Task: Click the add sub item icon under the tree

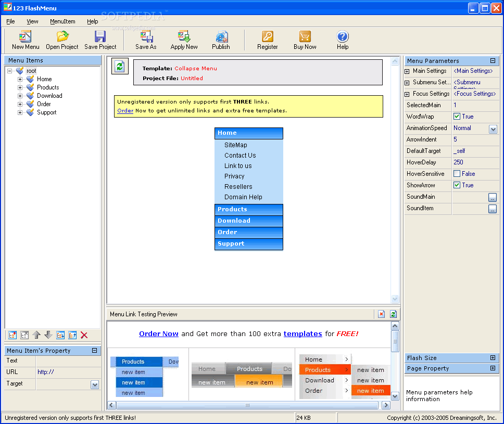Action: pos(24,335)
